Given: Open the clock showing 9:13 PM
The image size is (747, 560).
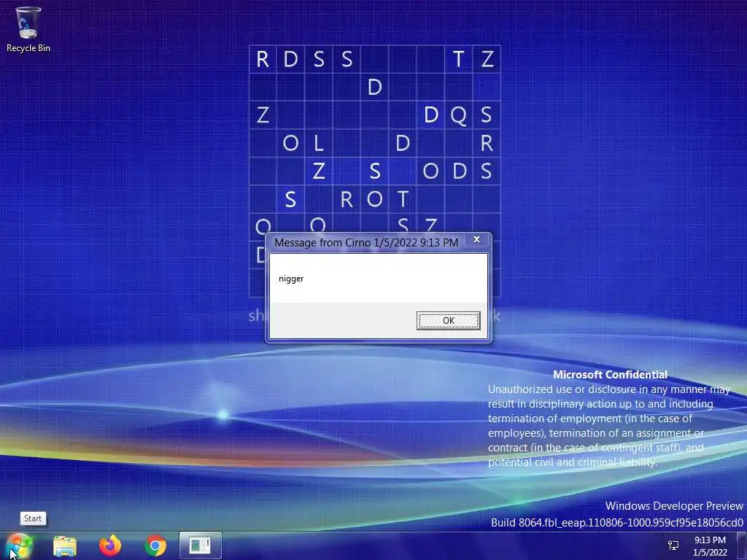Looking at the screenshot, I should click(710, 546).
